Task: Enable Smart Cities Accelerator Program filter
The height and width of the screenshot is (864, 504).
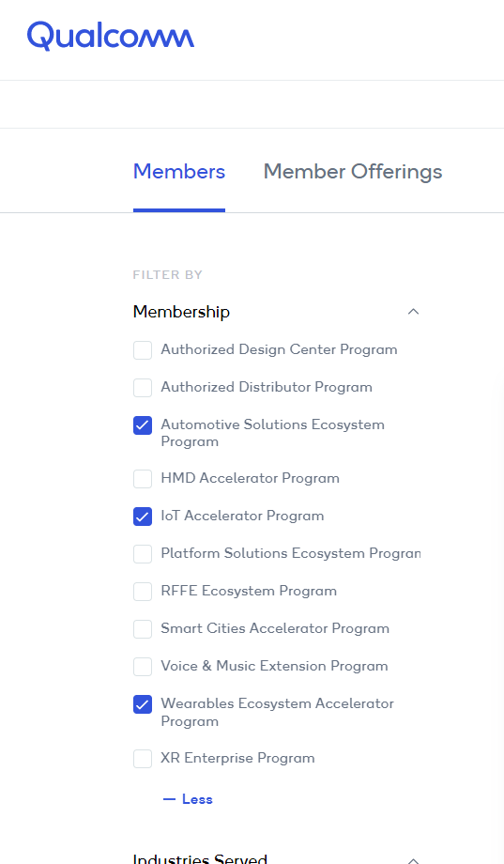Action: (143, 628)
